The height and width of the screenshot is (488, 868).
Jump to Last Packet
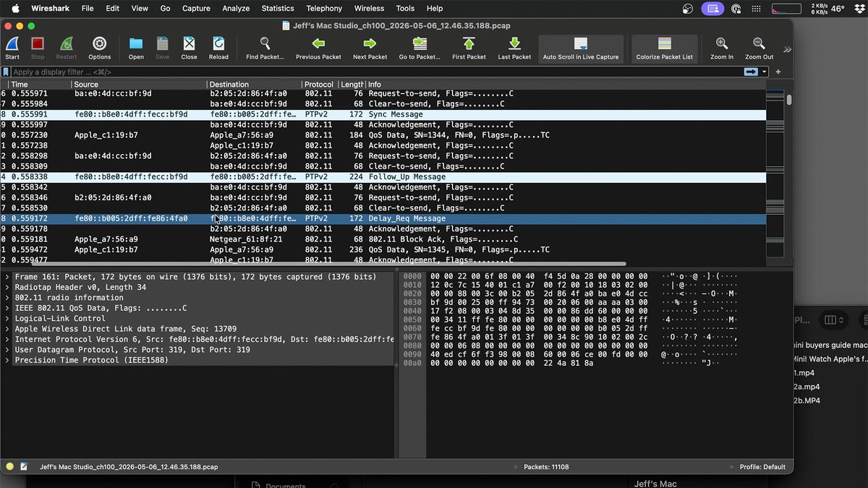coord(514,44)
